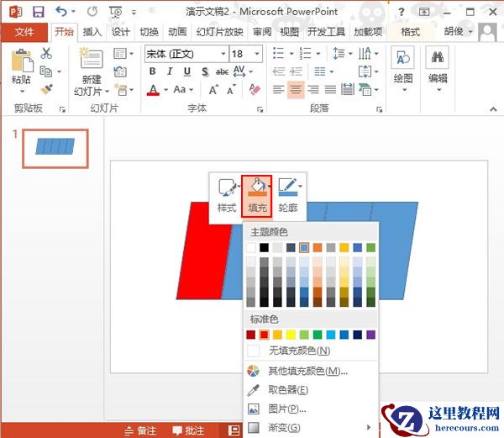Expand the font color dropdown arrow

point(165,90)
